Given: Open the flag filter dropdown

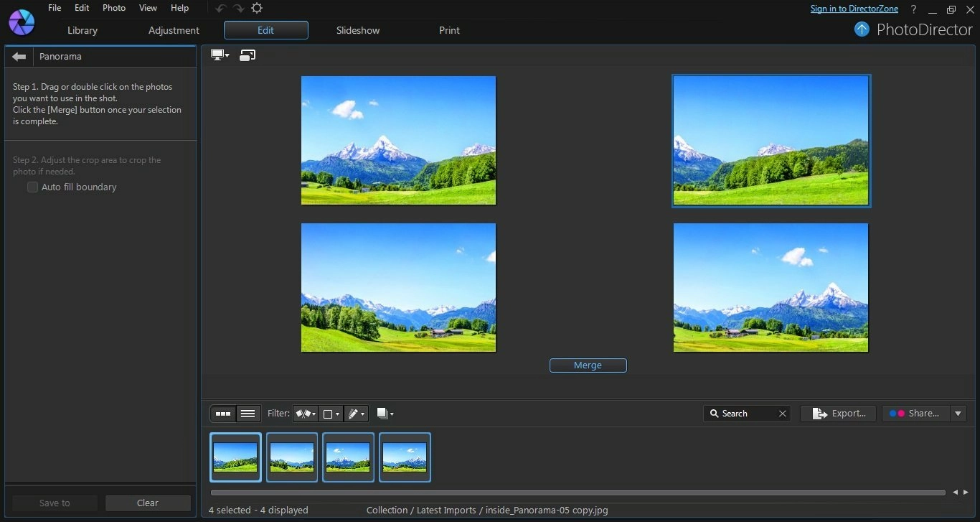Looking at the screenshot, I should (x=305, y=414).
